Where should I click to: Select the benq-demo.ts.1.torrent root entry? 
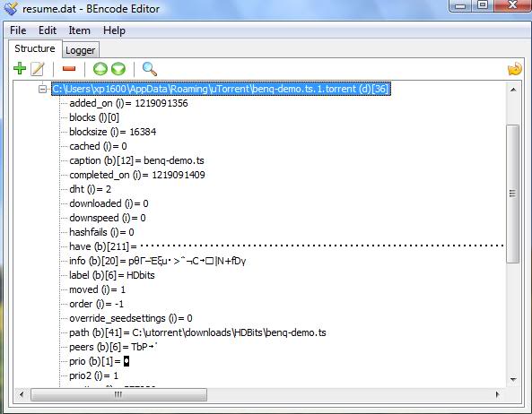point(221,89)
